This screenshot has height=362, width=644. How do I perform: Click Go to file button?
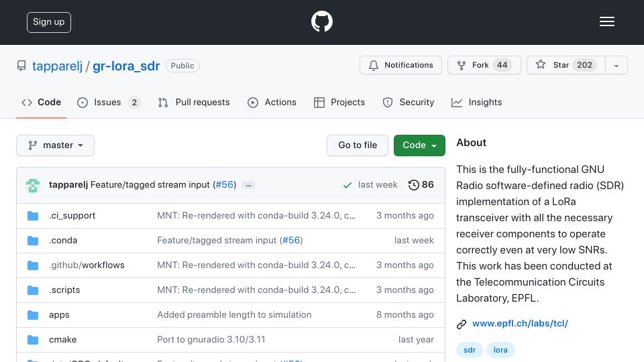(358, 145)
